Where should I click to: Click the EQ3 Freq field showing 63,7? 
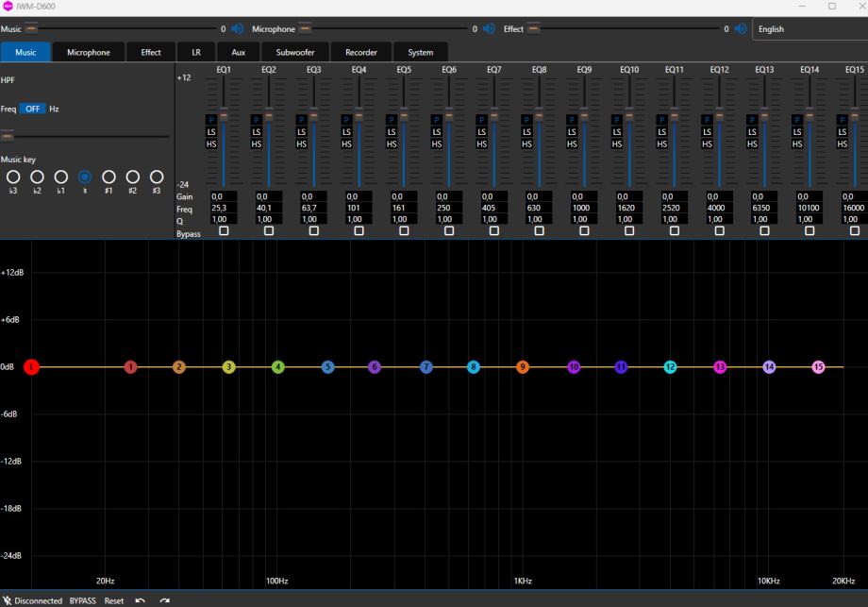coord(313,208)
